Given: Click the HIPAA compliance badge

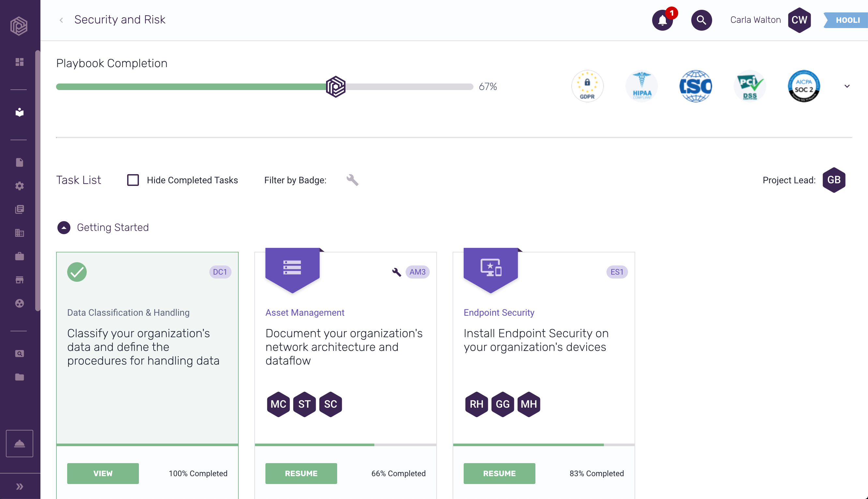Looking at the screenshot, I should 641,86.
